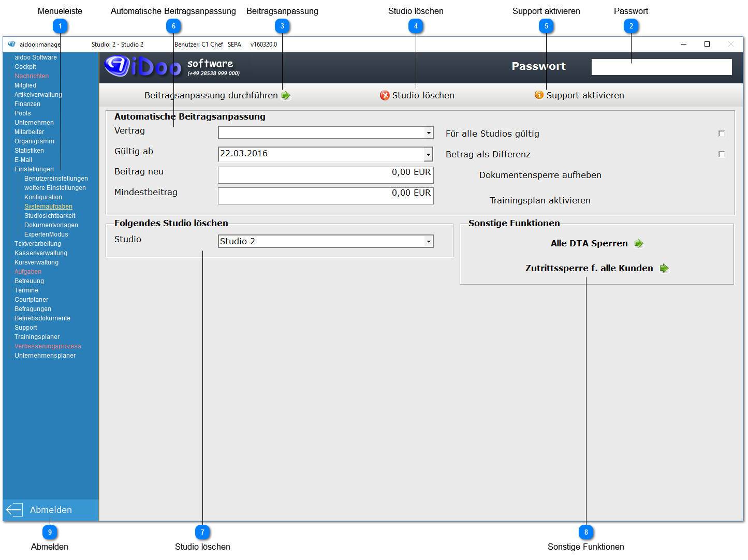The height and width of the screenshot is (560, 748).
Task: Open the Studio selection dropdown
Action: 429,241
